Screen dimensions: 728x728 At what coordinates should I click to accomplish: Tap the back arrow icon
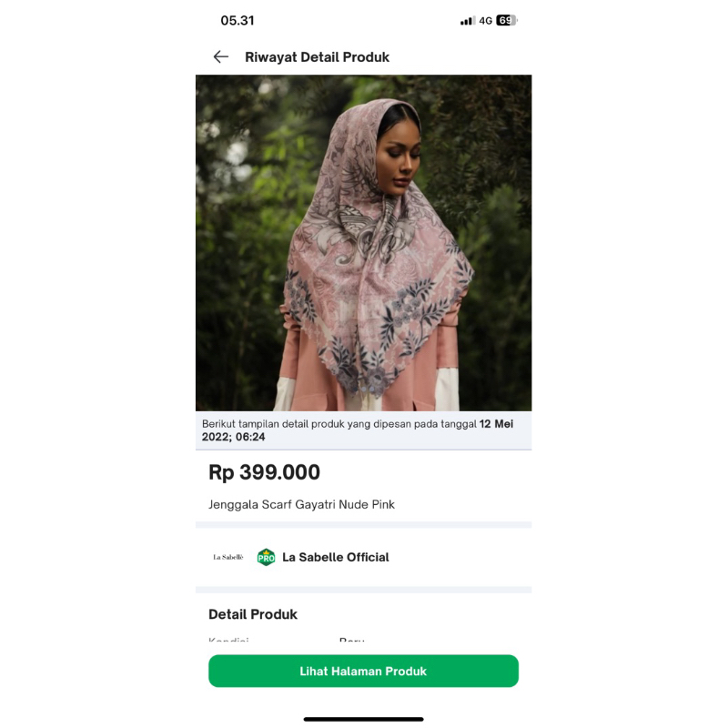220,56
